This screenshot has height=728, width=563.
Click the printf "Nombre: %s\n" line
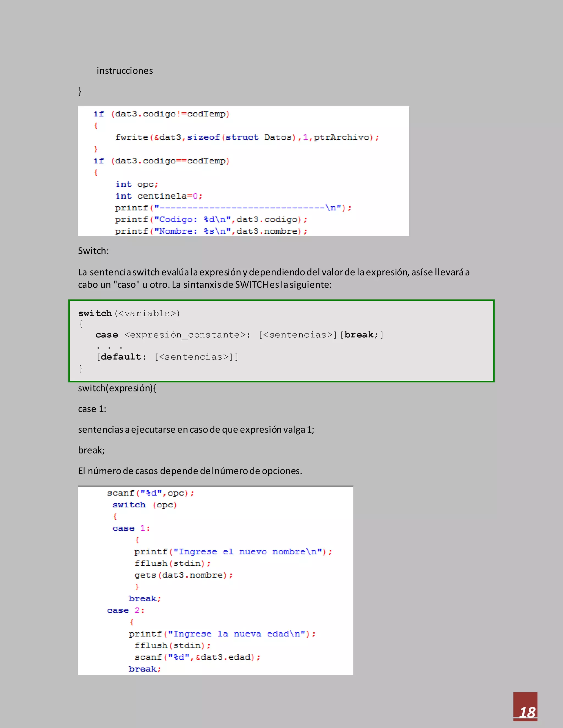pos(211,231)
